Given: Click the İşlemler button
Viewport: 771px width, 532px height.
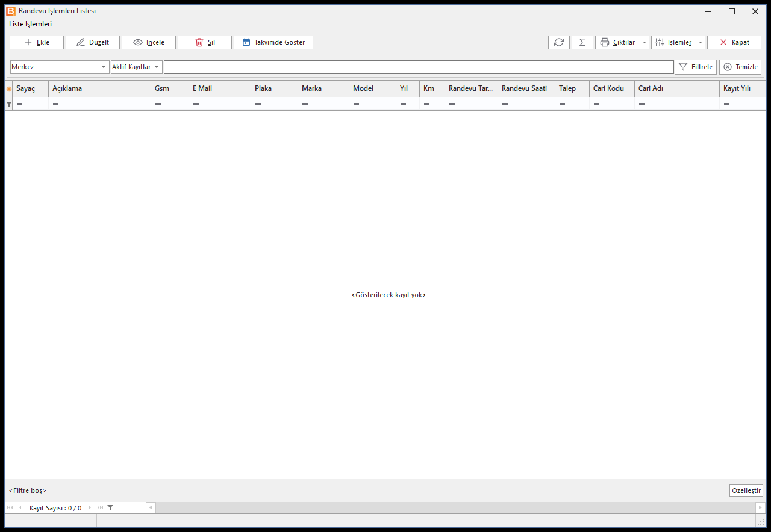Looking at the screenshot, I should point(673,42).
